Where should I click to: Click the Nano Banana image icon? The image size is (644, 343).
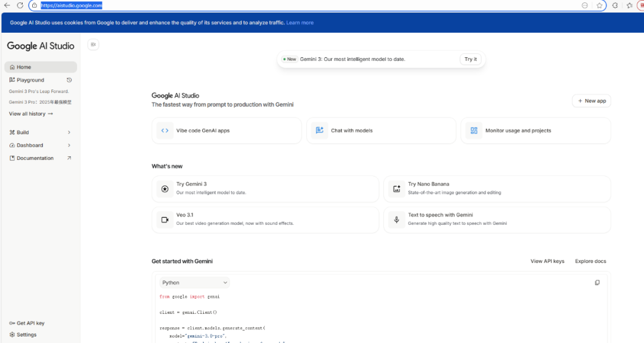pyautogui.click(x=397, y=189)
